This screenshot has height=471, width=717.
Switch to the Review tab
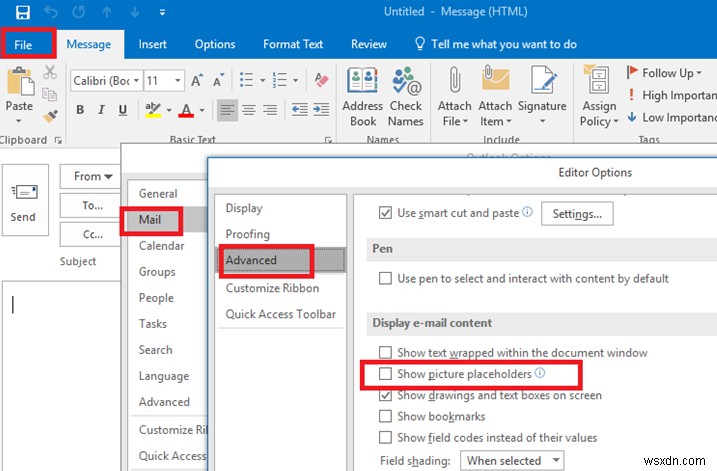point(369,44)
